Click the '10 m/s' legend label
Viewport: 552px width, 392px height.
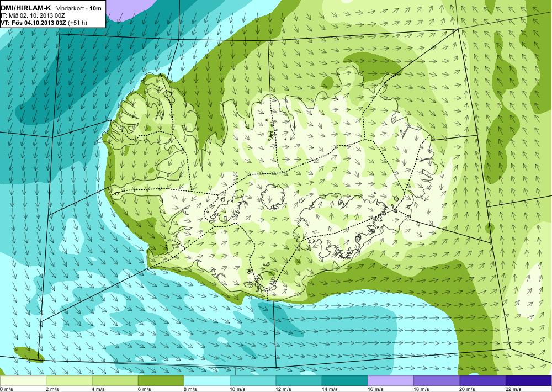tap(238, 389)
